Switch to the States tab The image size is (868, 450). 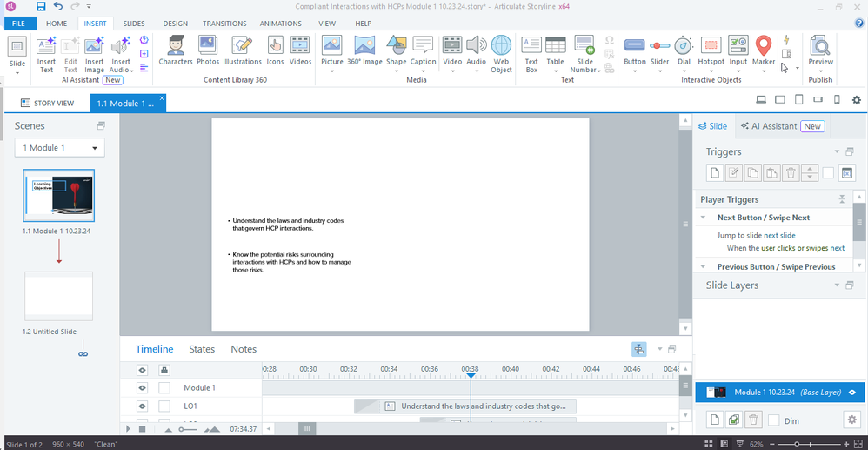pyautogui.click(x=202, y=349)
